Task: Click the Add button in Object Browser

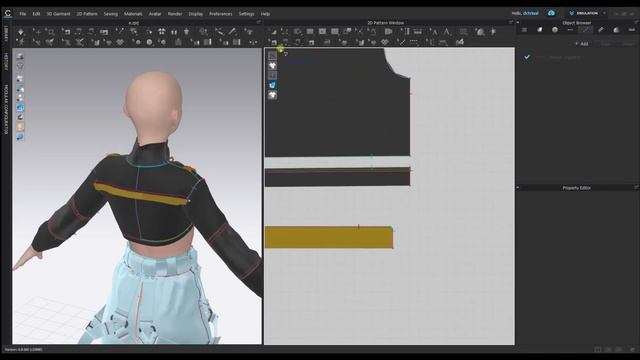Action: 582,44
